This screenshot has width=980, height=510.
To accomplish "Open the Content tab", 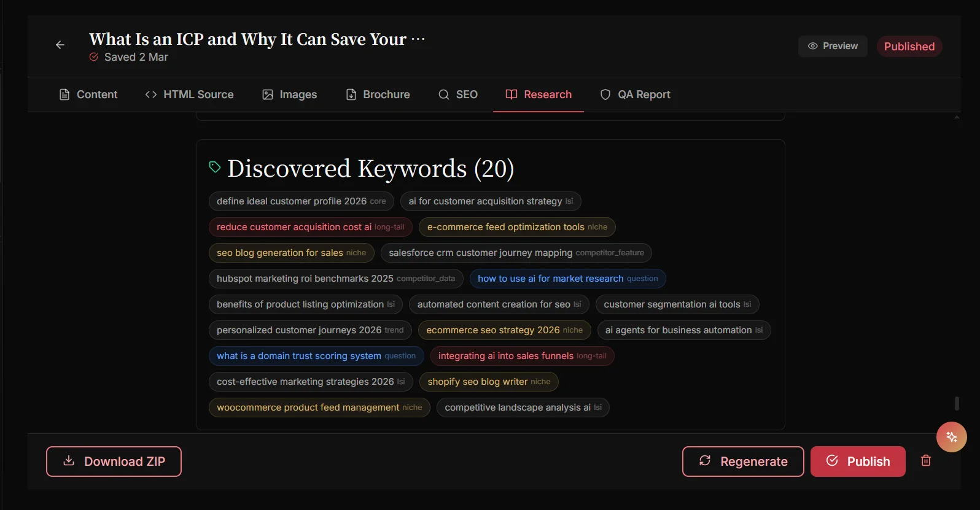I will coord(88,95).
